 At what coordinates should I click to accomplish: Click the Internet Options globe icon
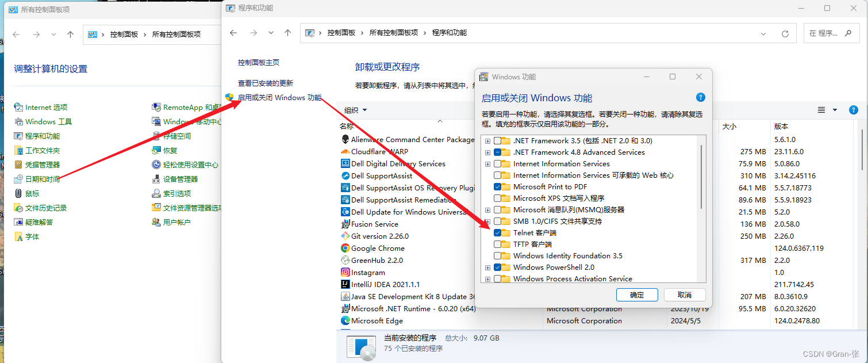(x=19, y=107)
